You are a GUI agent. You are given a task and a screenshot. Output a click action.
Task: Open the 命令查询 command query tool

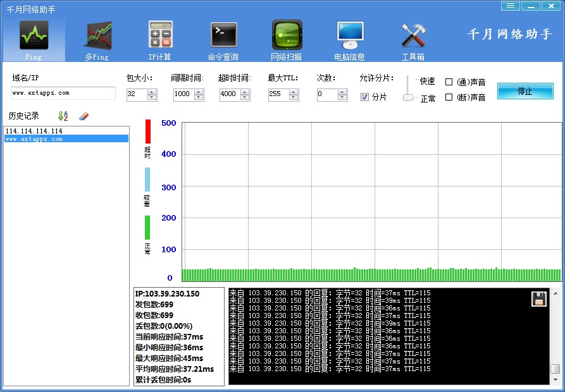coord(223,40)
